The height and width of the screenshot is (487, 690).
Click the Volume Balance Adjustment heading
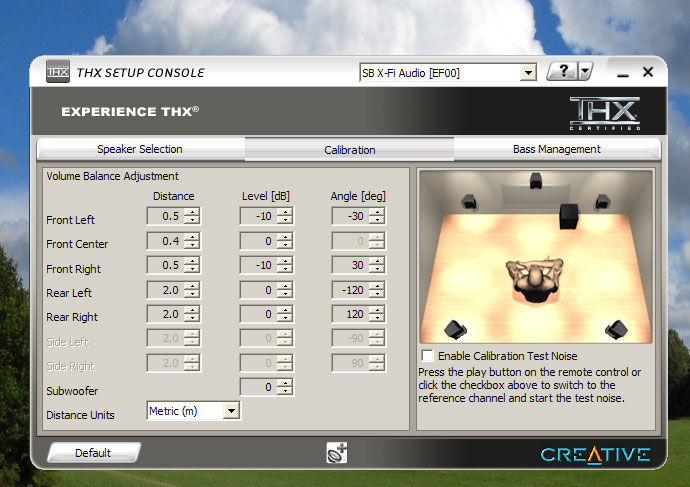click(x=112, y=176)
